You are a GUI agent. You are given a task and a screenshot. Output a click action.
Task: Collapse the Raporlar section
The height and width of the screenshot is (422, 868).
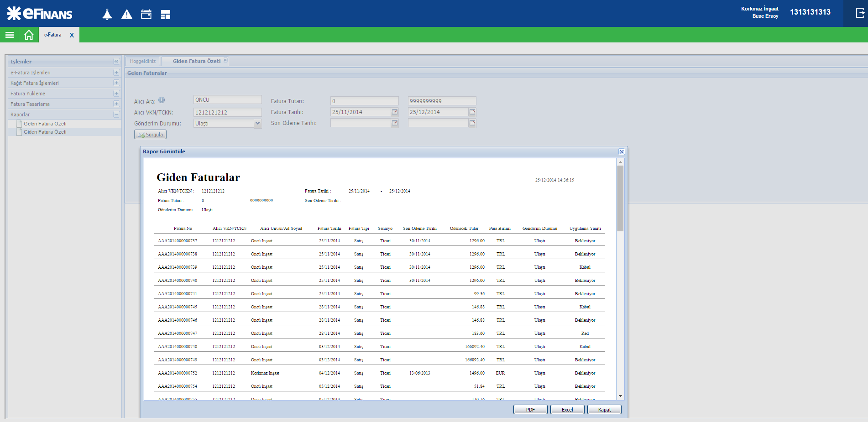(x=116, y=114)
